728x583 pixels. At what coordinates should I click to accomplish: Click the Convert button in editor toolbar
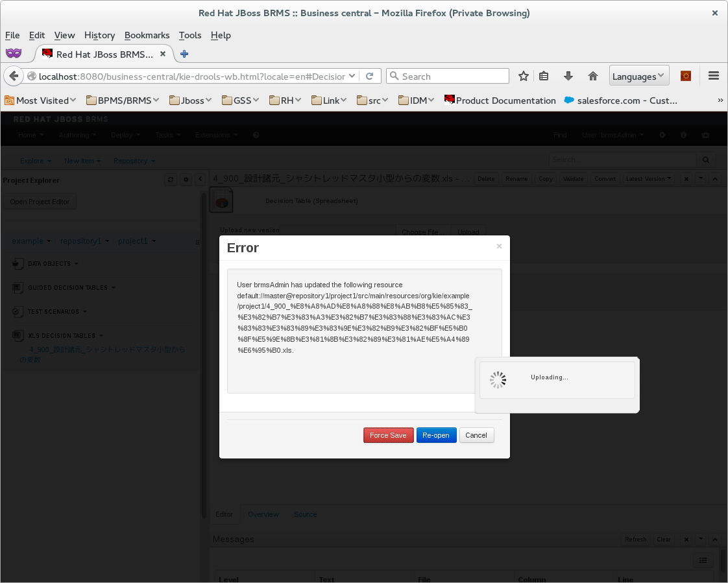605,179
